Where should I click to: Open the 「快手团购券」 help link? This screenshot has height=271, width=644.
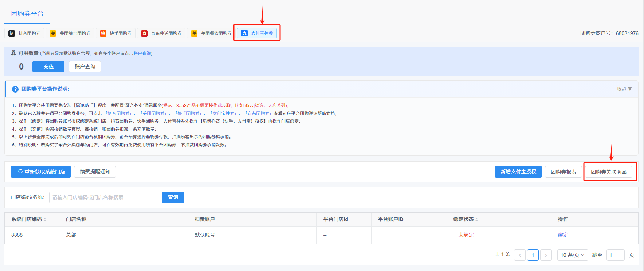click(x=189, y=114)
